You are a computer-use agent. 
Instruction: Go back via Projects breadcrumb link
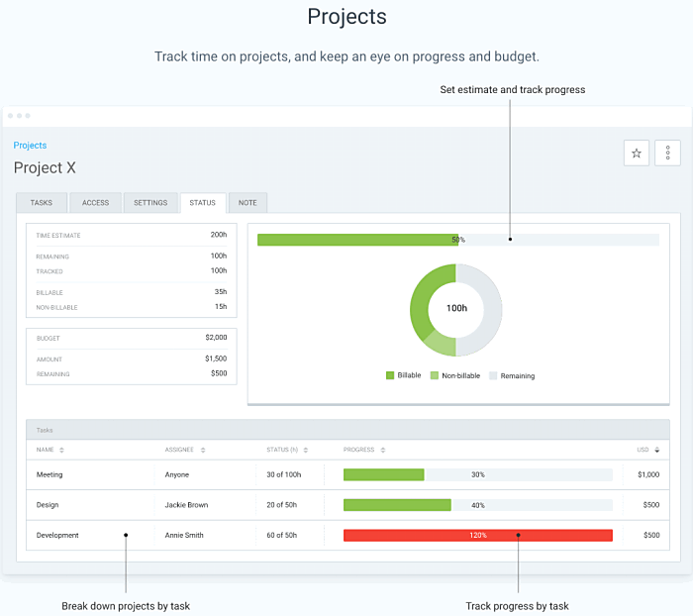click(30, 145)
